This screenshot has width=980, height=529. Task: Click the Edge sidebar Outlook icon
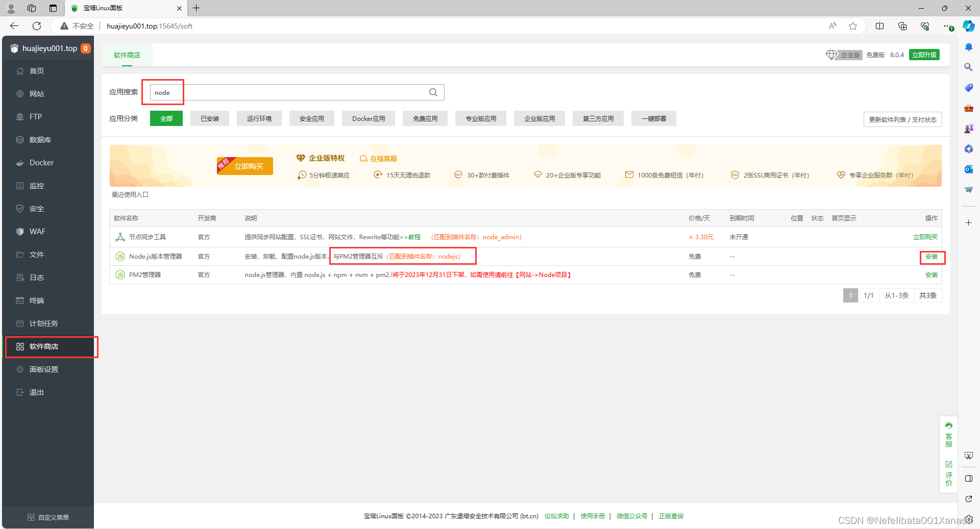(968, 169)
